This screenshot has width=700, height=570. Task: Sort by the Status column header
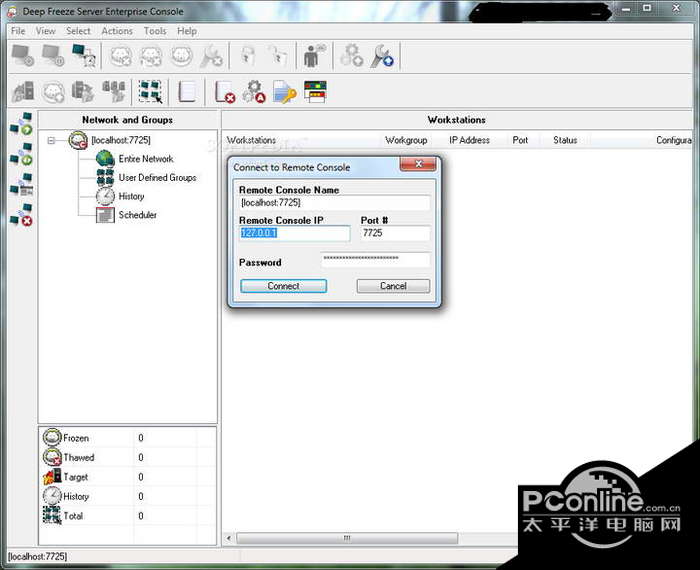click(x=565, y=141)
